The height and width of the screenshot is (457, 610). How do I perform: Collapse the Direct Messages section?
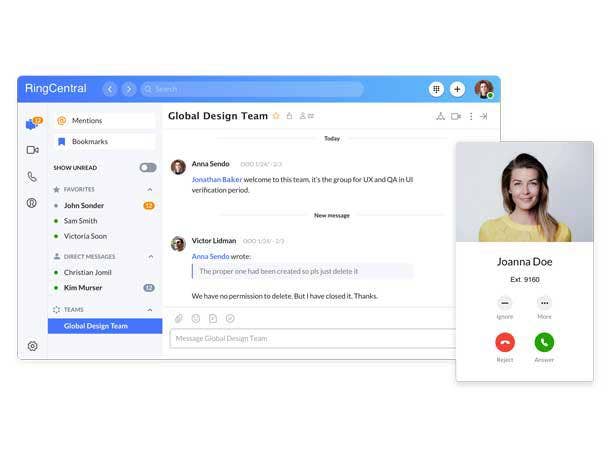pyautogui.click(x=150, y=256)
